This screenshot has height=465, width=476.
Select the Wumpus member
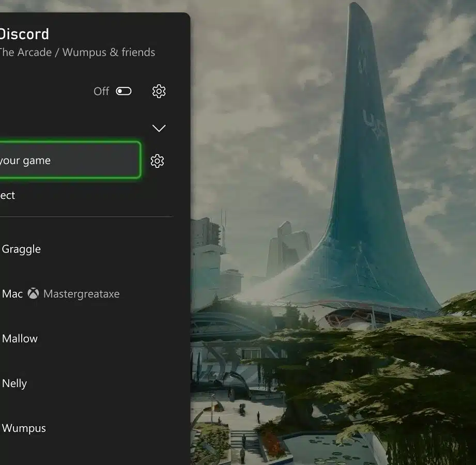point(24,428)
